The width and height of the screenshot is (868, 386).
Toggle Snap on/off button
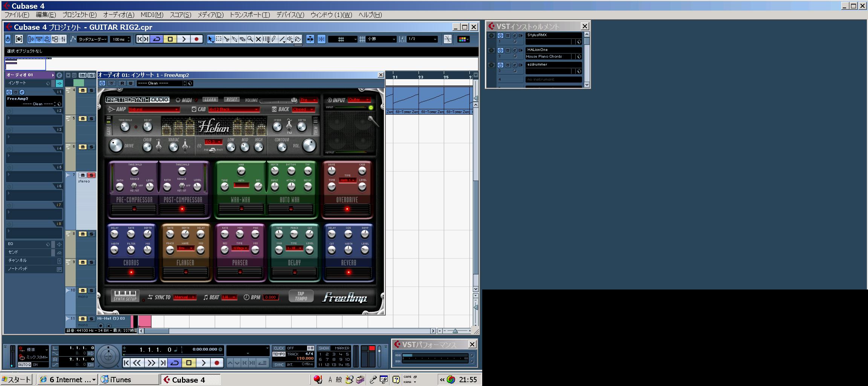(x=321, y=39)
